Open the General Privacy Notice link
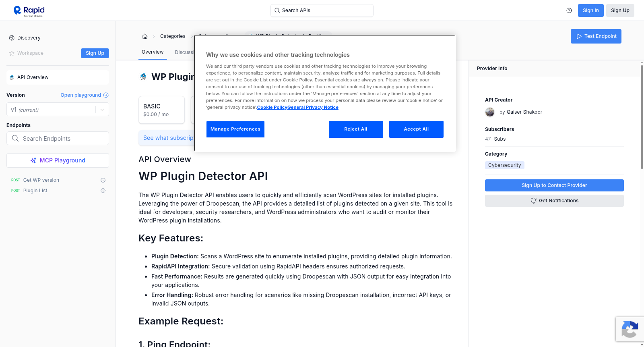This screenshot has height=347, width=644. (313, 107)
